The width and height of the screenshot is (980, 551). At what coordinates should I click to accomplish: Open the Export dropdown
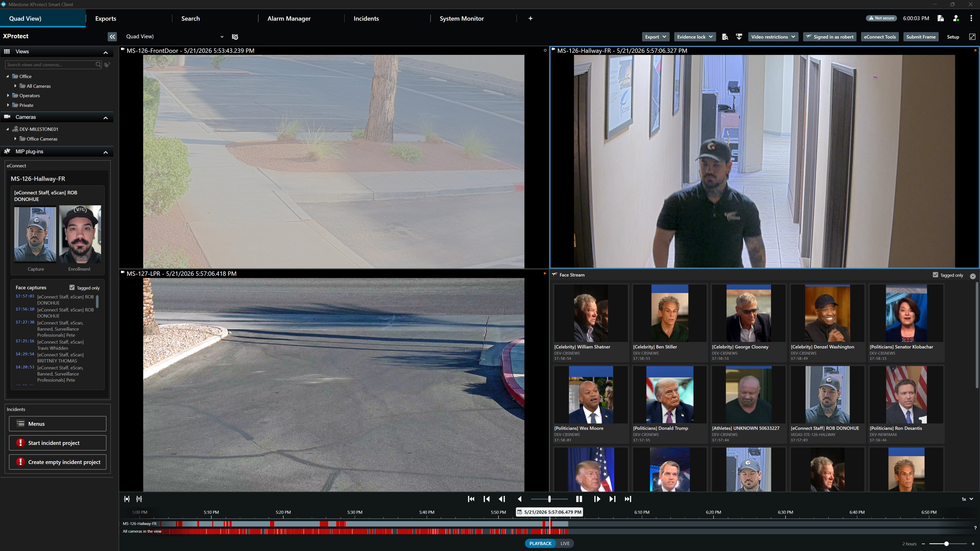[x=655, y=37]
